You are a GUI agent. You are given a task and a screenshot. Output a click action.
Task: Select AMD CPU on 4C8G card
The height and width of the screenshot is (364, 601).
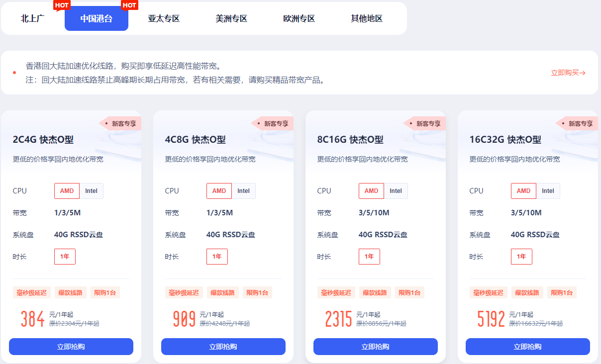click(219, 191)
